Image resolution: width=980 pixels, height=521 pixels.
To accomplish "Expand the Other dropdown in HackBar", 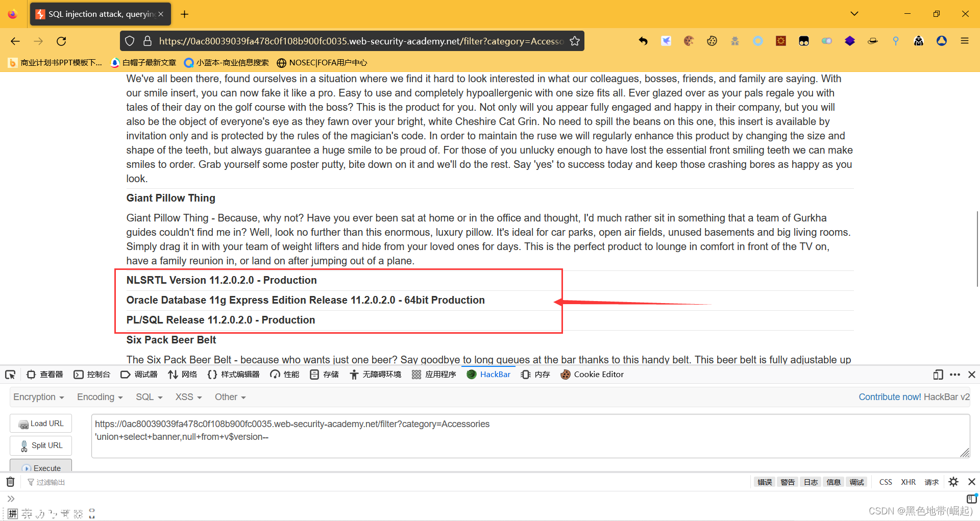I will (x=230, y=397).
